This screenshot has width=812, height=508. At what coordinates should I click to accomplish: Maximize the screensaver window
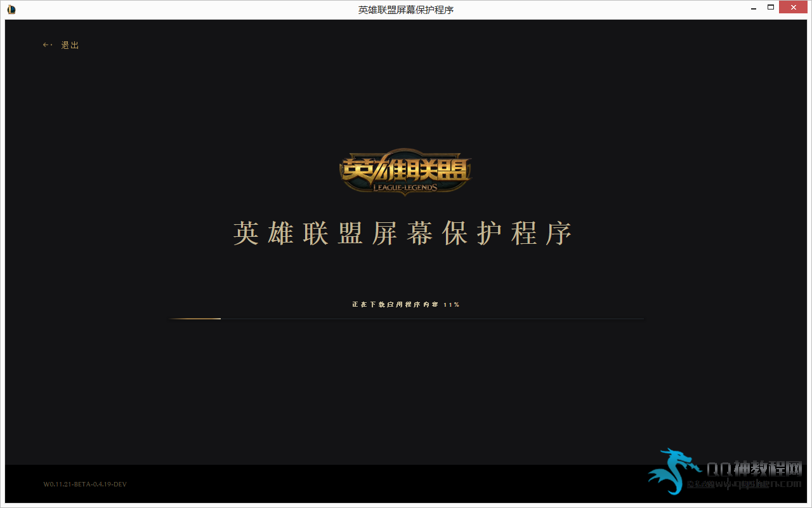click(771, 8)
